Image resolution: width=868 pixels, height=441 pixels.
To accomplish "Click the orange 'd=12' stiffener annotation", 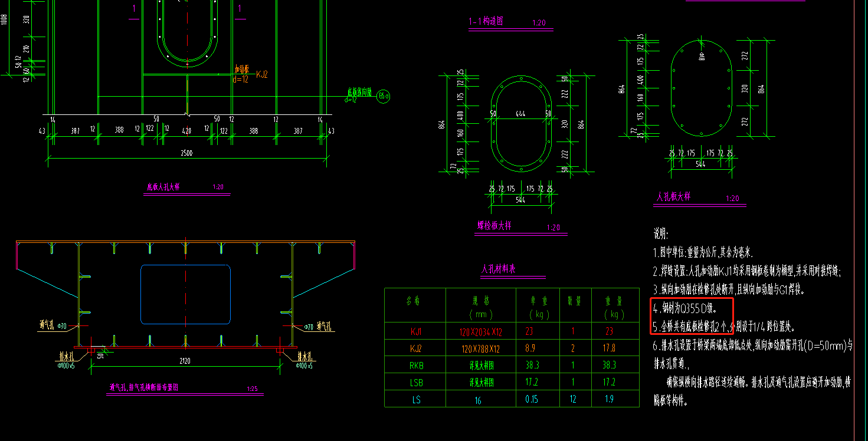I will click(x=241, y=79).
